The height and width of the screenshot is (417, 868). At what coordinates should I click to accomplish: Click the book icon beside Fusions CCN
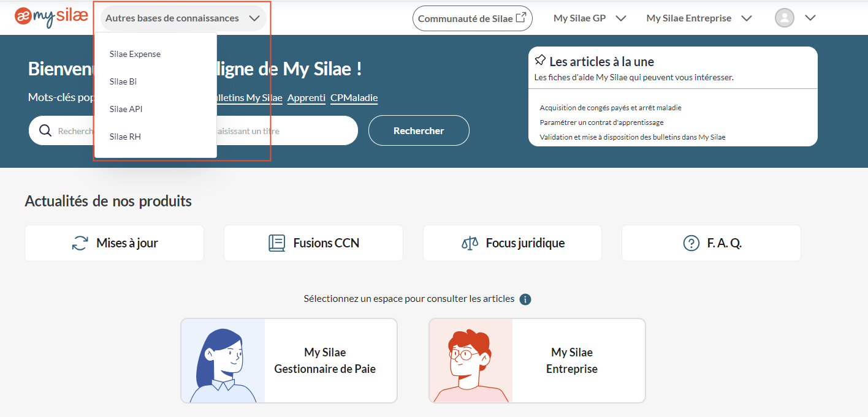(278, 242)
